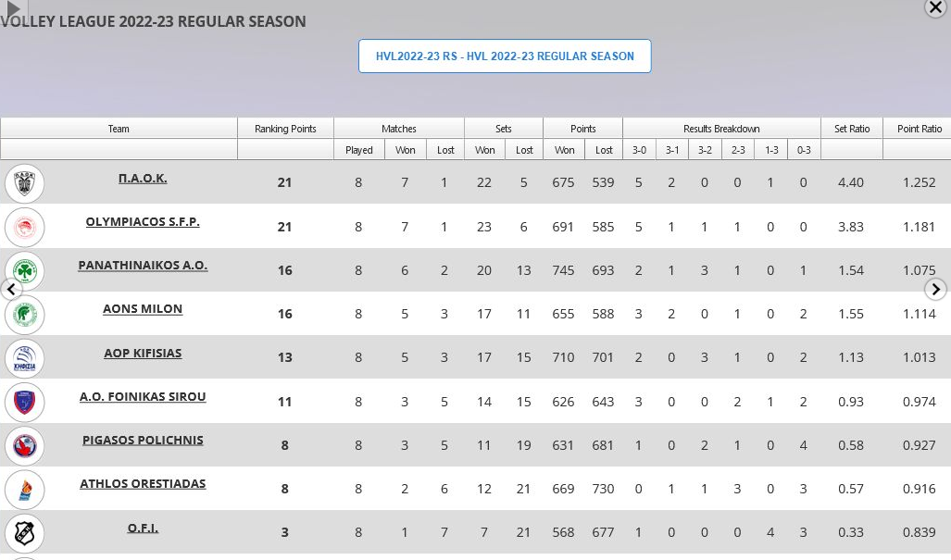The height and width of the screenshot is (560, 951).
Task: Click the Athlos Orestiadas team logo
Action: point(24,489)
